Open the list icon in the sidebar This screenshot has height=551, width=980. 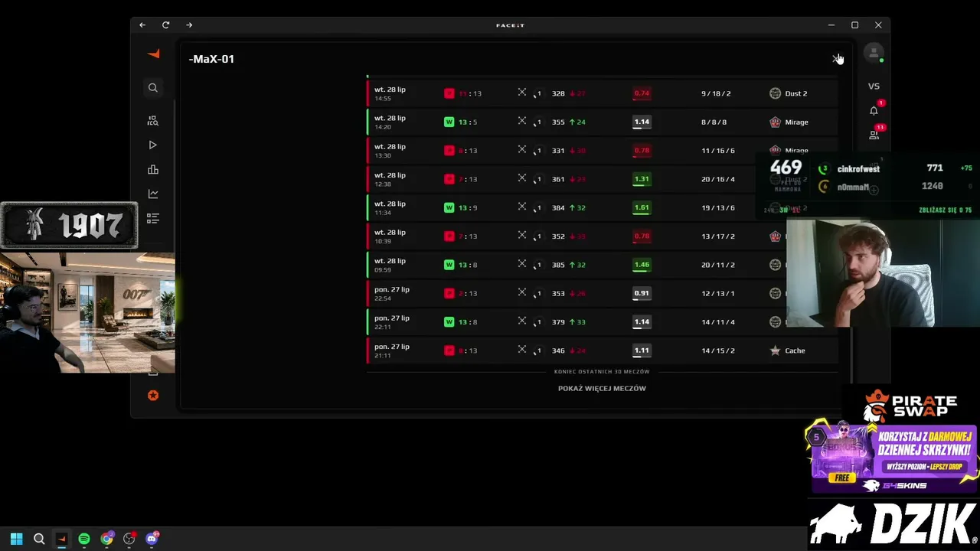[153, 219]
